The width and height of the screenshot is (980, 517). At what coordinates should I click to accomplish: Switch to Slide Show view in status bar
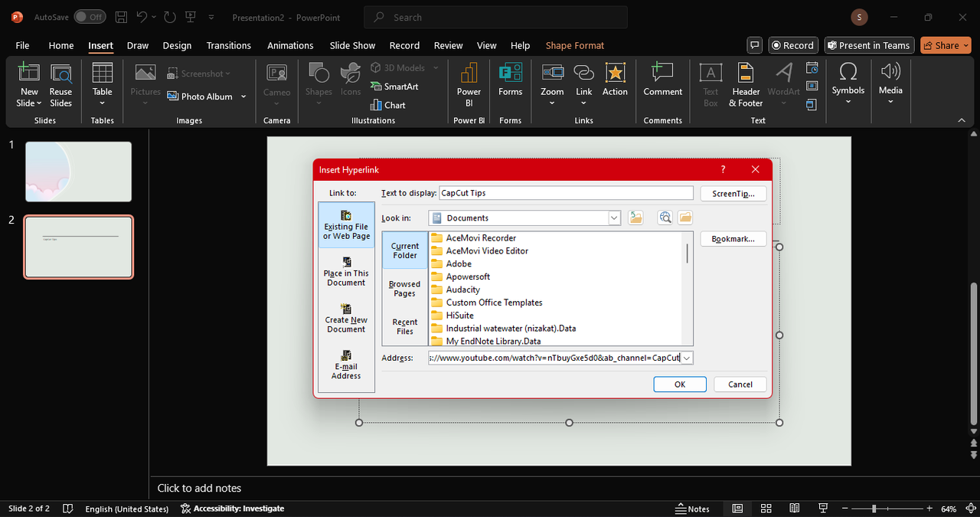click(823, 509)
